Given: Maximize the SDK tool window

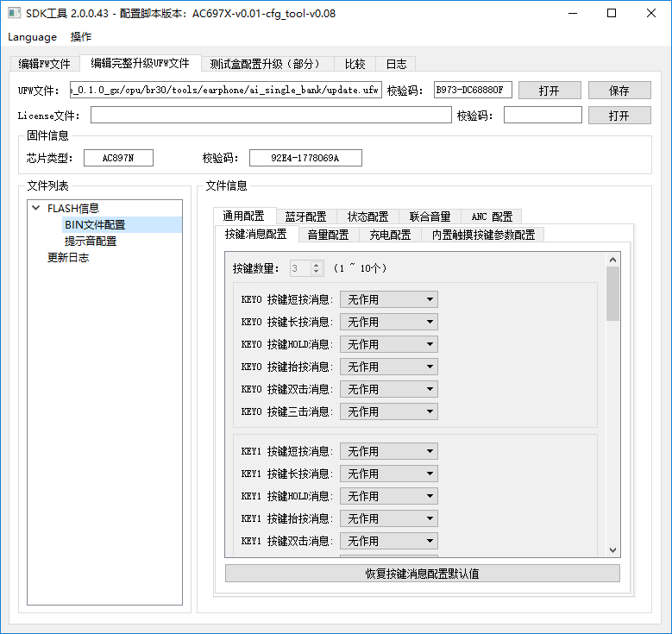Looking at the screenshot, I should pyautogui.click(x=612, y=13).
